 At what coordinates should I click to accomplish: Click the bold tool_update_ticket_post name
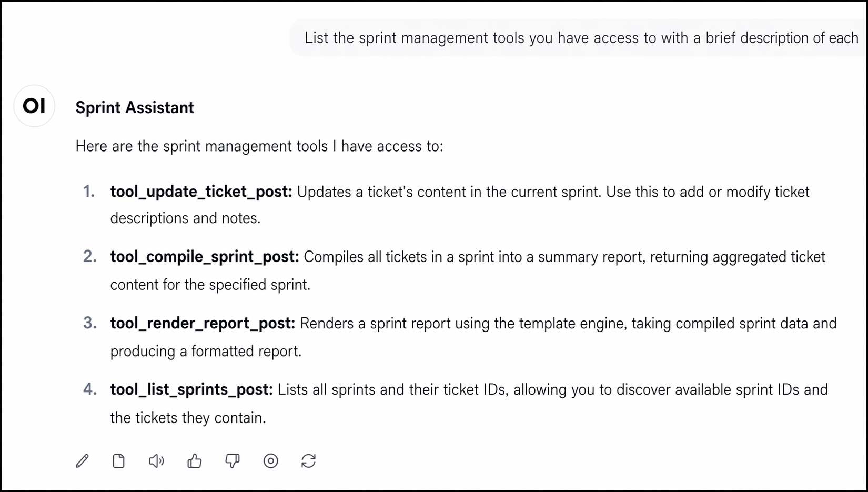201,192
